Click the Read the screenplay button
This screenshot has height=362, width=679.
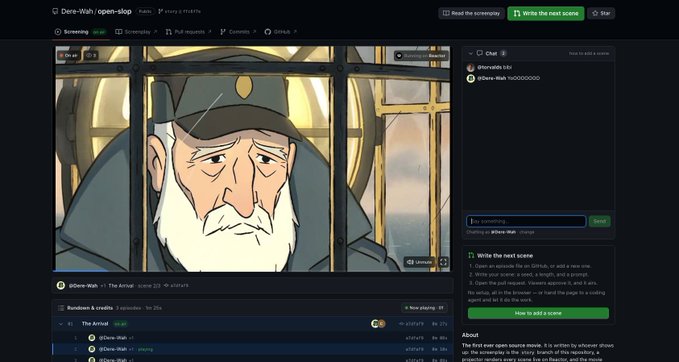pos(471,13)
